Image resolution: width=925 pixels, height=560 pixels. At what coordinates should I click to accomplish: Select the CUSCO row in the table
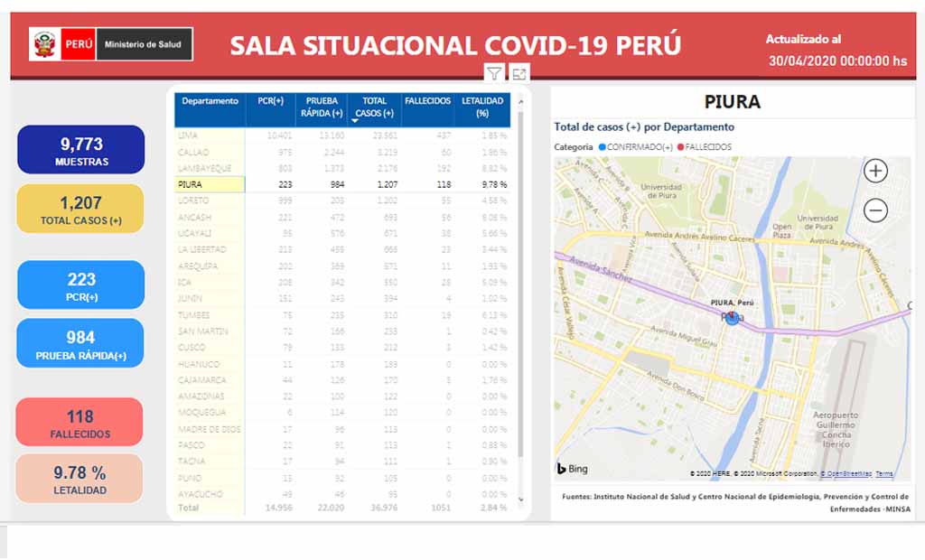click(x=342, y=348)
